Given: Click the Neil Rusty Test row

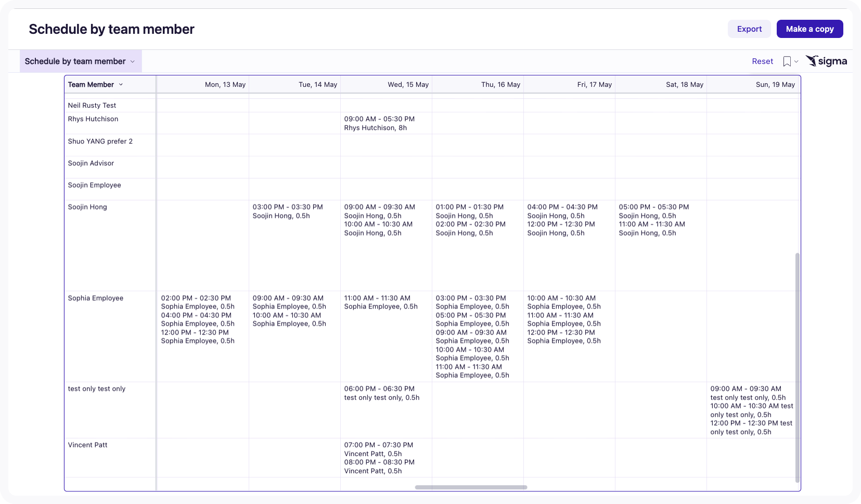Looking at the screenshot, I should [92, 105].
